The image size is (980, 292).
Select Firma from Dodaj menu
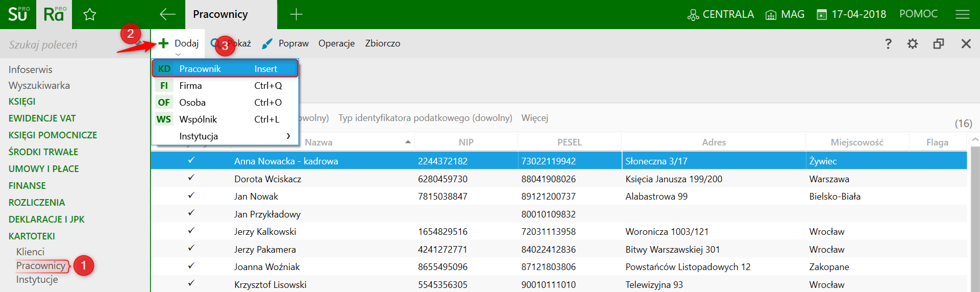click(x=225, y=85)
